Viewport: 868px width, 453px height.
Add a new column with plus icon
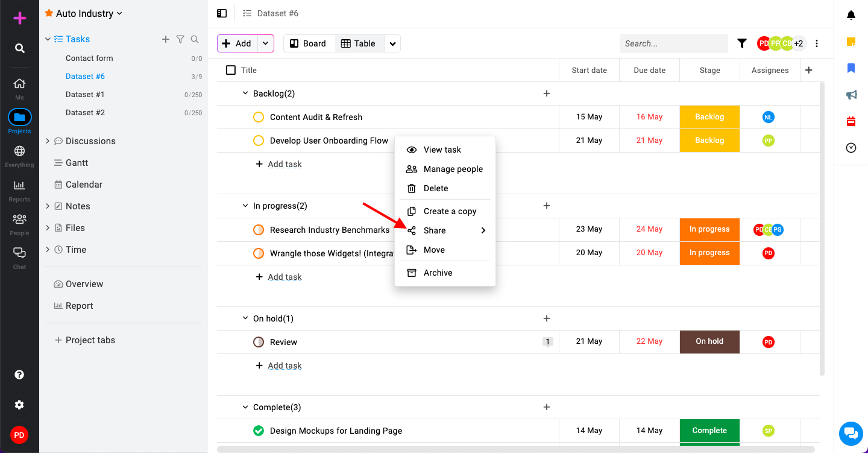[x=809, y=70]
